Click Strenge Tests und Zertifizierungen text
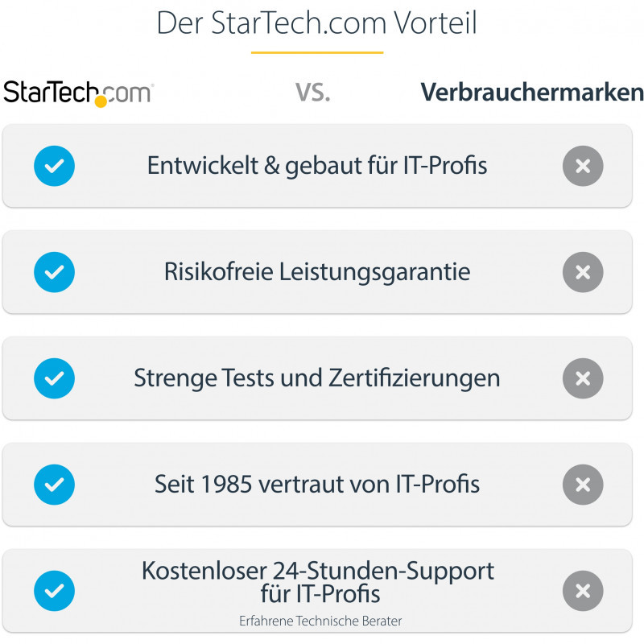Image resolution: width=644 pixels, height=644 pixels. coord(317,378)
